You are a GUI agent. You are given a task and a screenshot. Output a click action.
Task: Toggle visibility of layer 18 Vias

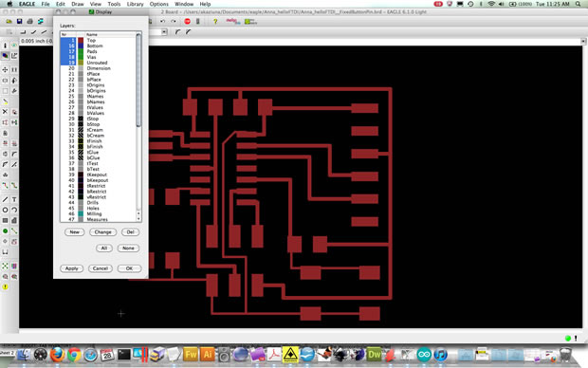tap(67, 57)
